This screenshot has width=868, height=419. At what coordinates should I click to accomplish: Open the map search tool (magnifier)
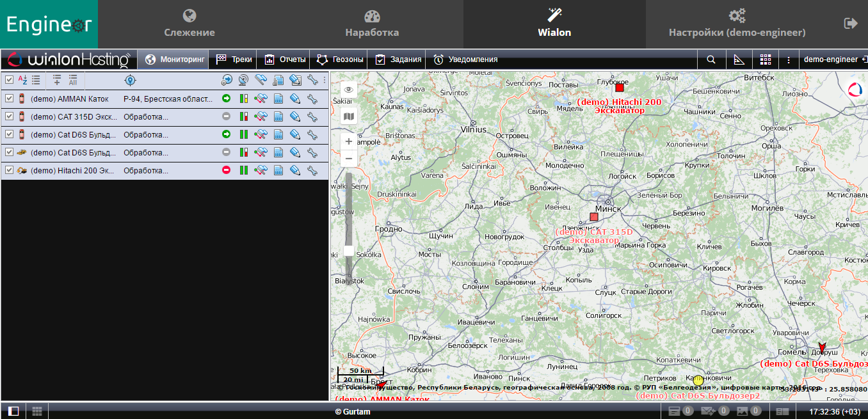click(x=711, y=59)
